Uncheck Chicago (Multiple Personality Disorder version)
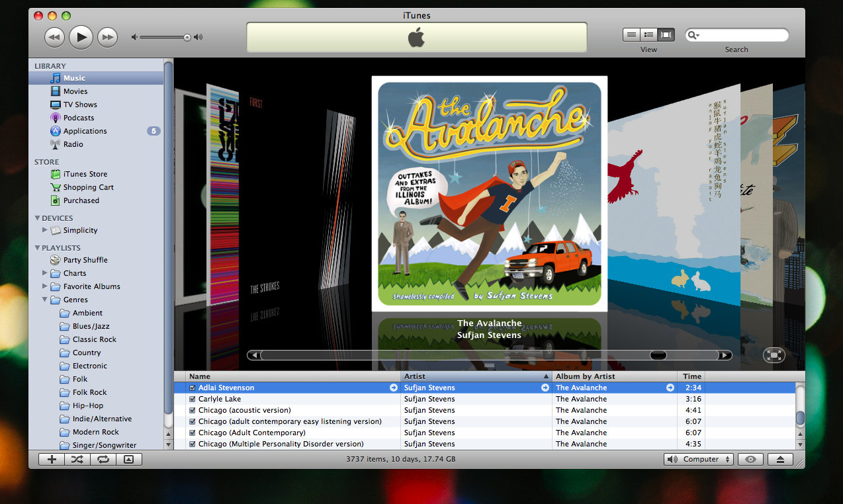Screen dimensions: 843x504 tap(193, 444)
